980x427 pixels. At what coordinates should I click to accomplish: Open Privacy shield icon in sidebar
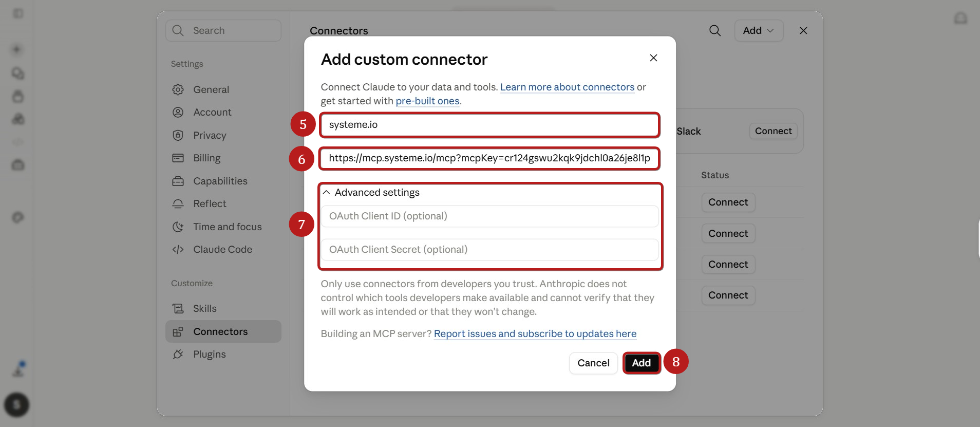tap(178, 135)
